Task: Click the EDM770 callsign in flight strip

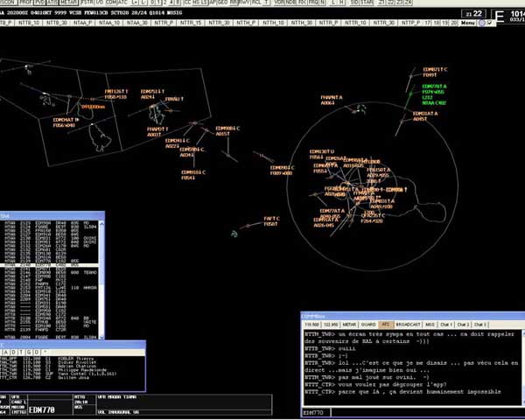Action: click(x=41, y=409)
